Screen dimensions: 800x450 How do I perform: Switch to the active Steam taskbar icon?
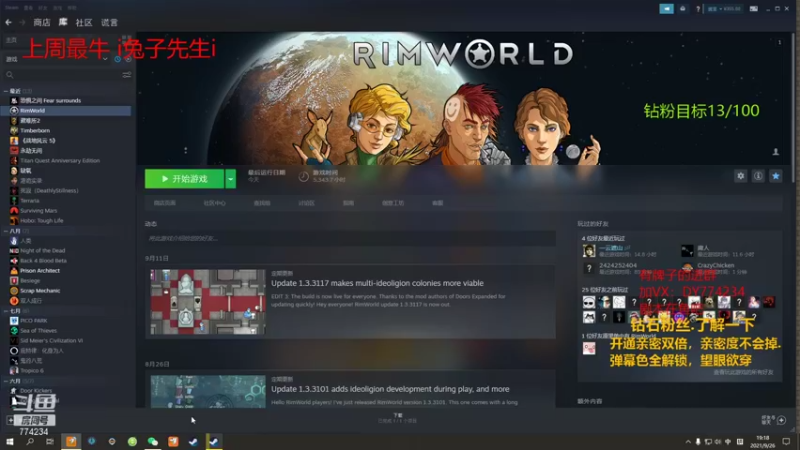coord(214,441)
